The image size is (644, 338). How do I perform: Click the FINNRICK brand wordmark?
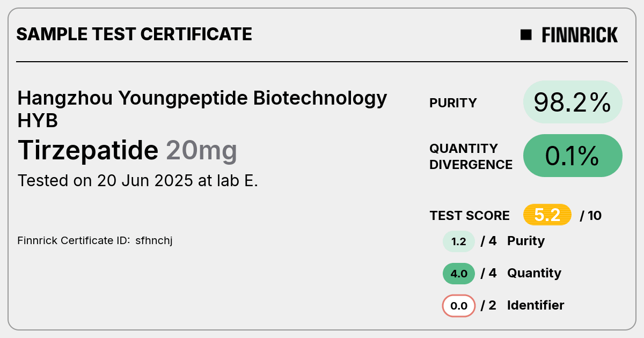click(580, 35)
